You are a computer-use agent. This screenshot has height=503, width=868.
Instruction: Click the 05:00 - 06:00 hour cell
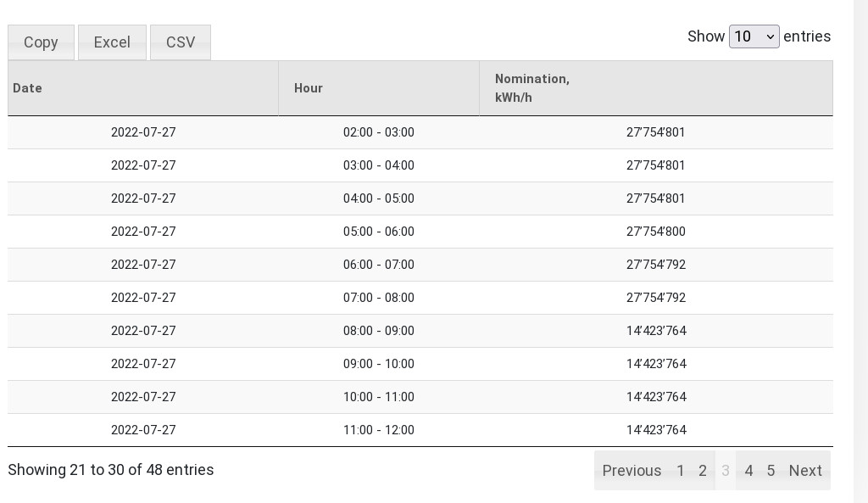pos(379,232)
